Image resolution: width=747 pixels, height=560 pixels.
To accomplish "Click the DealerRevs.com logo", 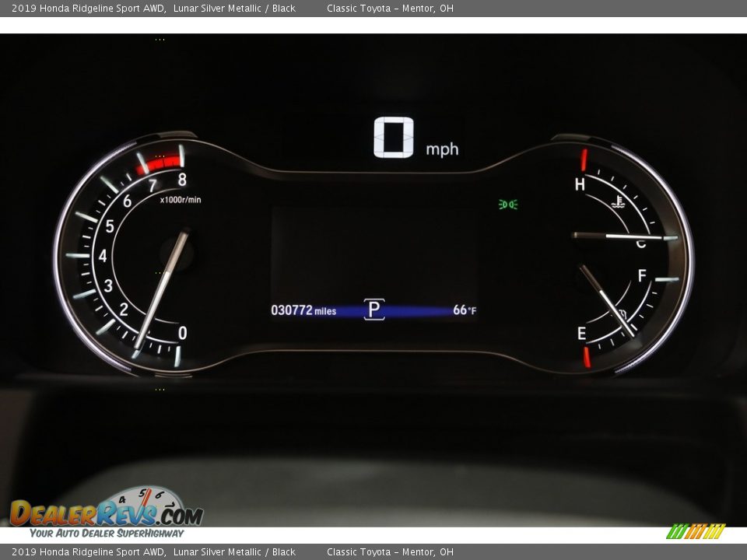I will (x=107, y=508).
